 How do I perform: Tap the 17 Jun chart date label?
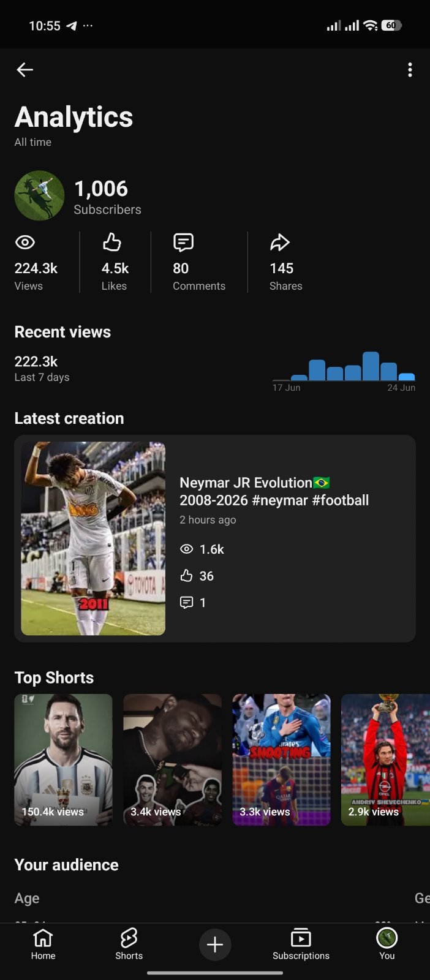coord(287,388)
